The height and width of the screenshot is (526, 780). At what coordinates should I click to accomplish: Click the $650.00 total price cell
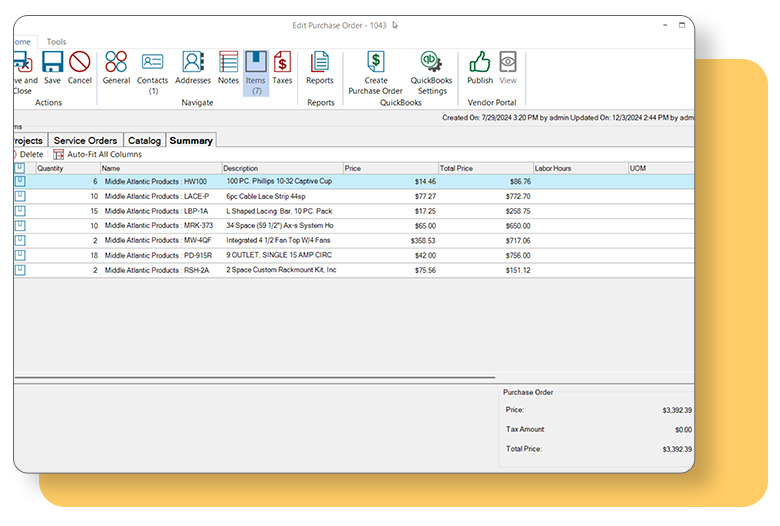point(518,226)
